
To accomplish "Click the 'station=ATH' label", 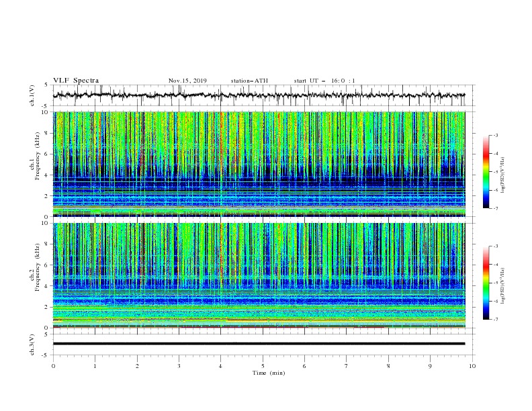I will tap(249, 81).
